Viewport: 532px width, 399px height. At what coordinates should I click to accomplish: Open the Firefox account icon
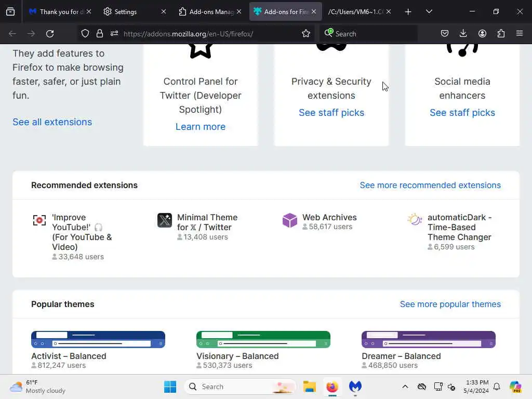point(482,34)
